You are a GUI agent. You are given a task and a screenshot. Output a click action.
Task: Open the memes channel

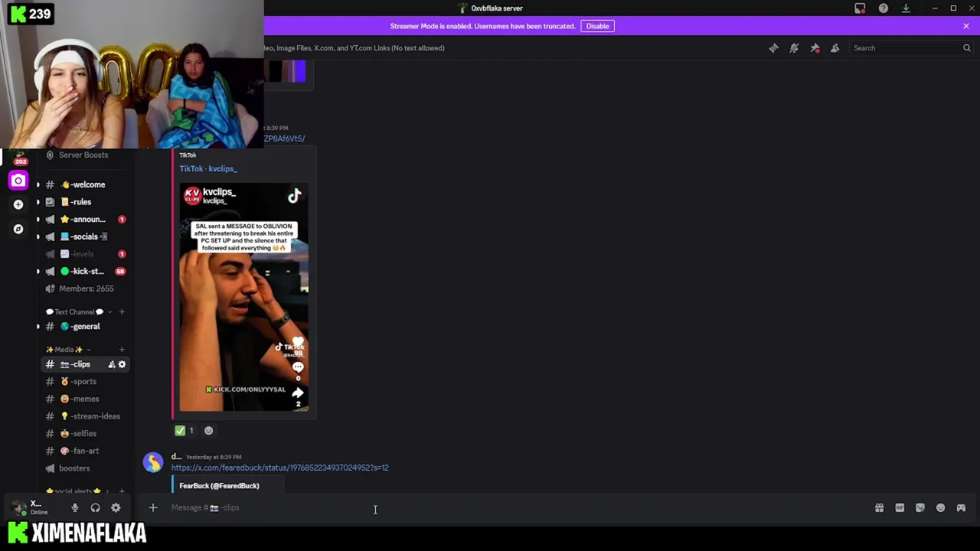pos(83,399)
